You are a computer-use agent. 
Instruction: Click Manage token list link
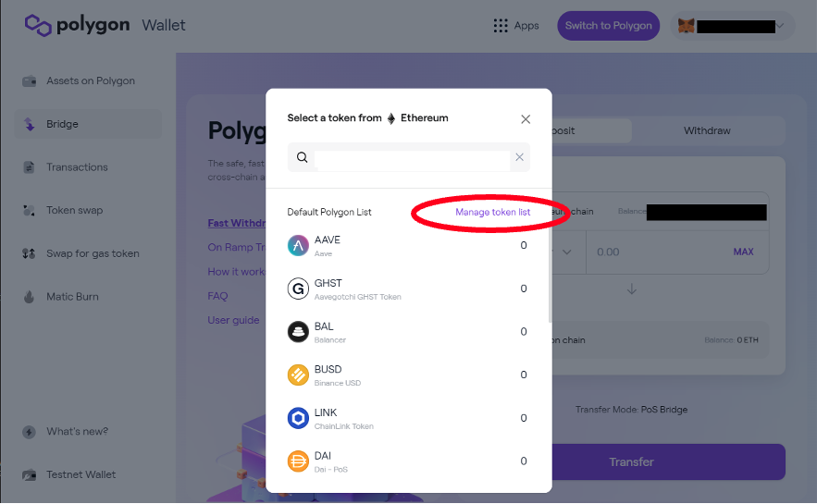[x=492, y=213]
